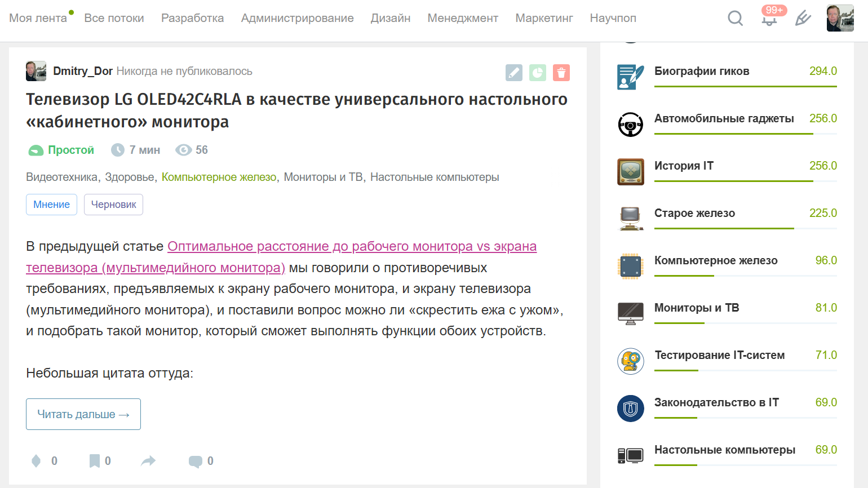Click Законодательство в IT shield icon

click(631, 409)
